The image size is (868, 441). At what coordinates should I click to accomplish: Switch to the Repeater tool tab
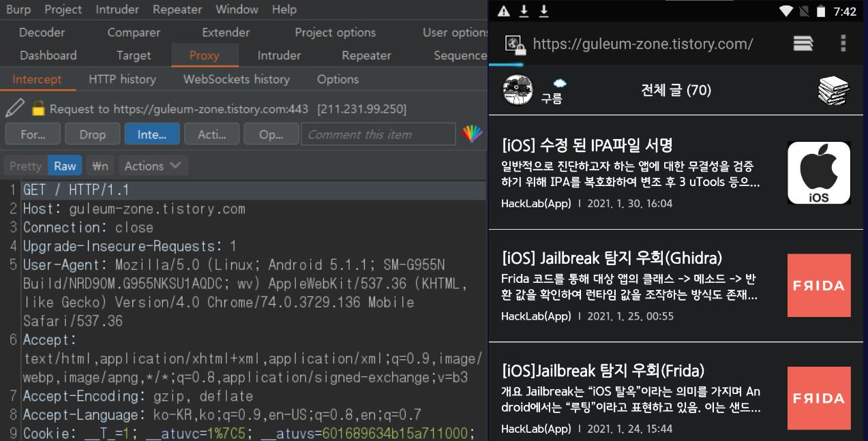366,55
